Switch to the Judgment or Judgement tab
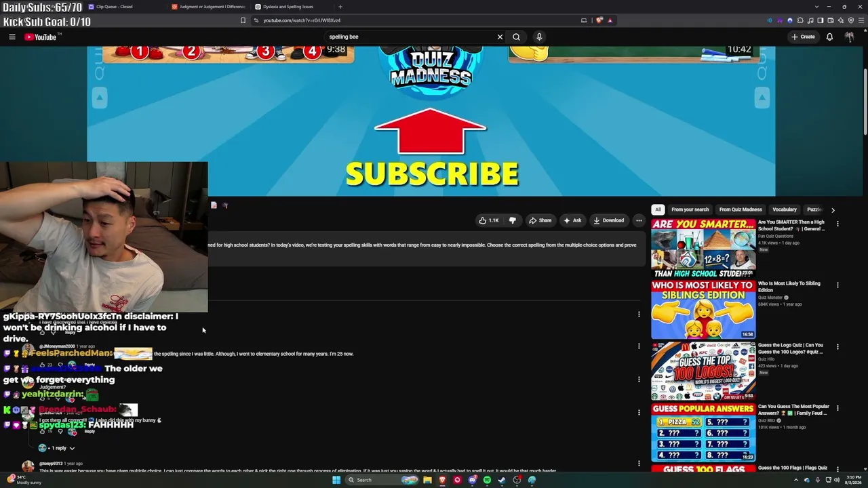The height and width of the screenshot is (488, 868). tap(209, 7)
